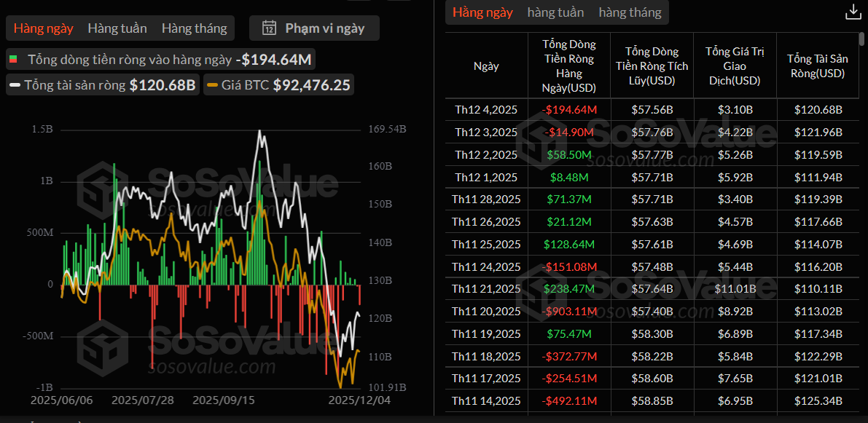The image size is (868, 423).
Task: Open the Phạm vi ngày date range picker
Action: click(x=314, y=28)
